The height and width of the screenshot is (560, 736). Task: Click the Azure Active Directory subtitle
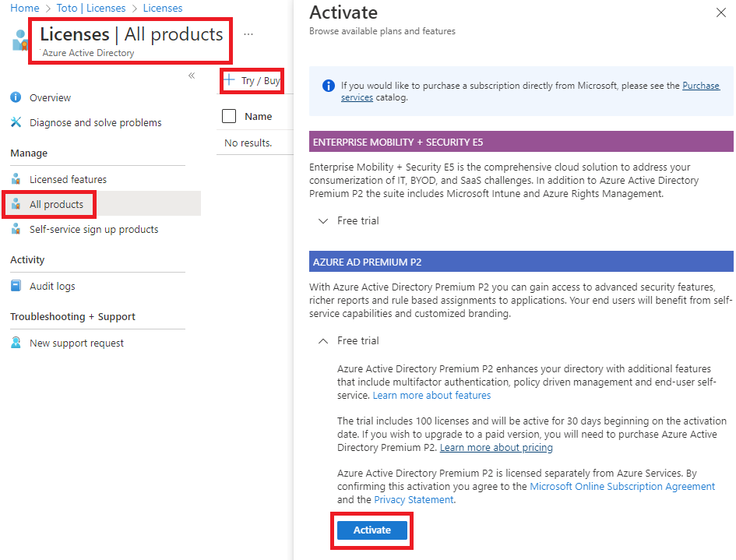(x=88, y=53)
